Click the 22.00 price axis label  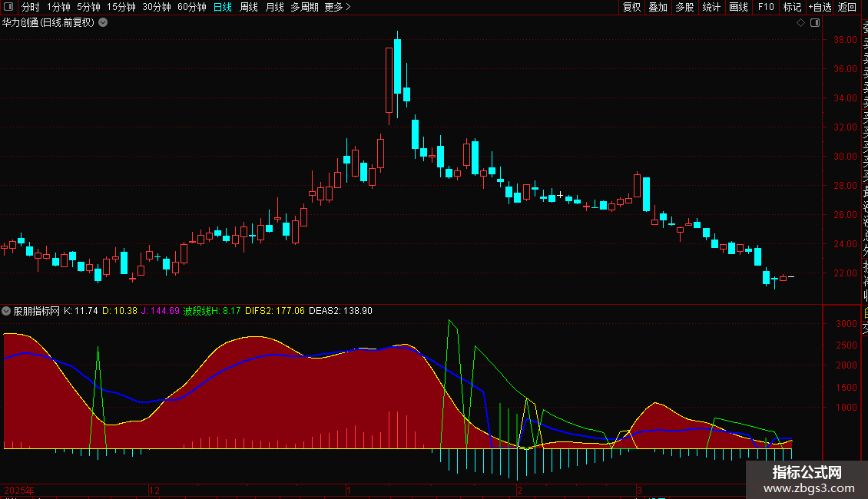pos(845,273)
